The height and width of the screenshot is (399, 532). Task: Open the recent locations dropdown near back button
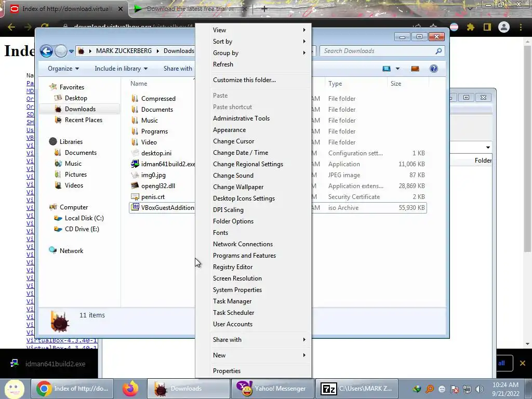tap(71, 51)
